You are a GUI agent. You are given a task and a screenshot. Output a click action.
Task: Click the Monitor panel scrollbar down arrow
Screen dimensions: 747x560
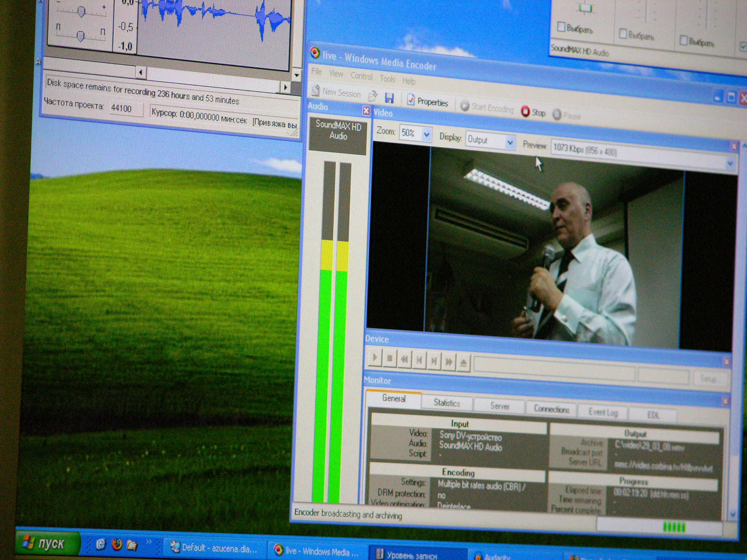[733, 514]
